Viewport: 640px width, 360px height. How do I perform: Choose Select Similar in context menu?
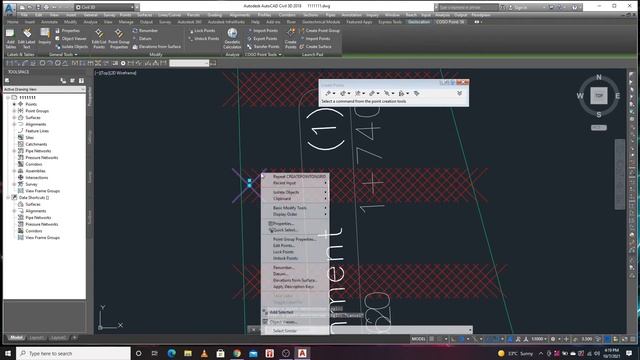pyautogui.click(x=295, y=331)
